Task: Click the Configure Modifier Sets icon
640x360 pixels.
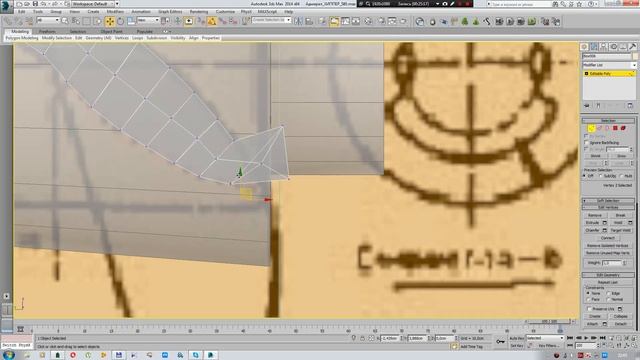Action: click(630, 106)
